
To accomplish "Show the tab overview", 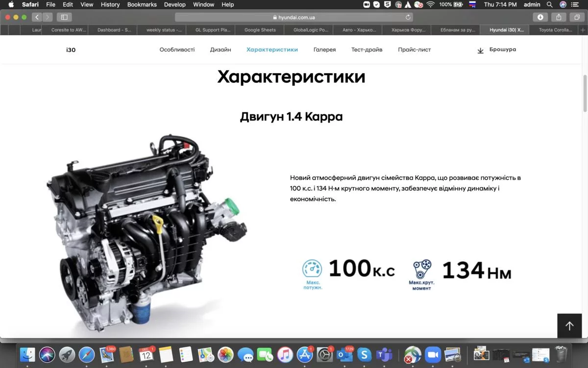I will point(577,17).
